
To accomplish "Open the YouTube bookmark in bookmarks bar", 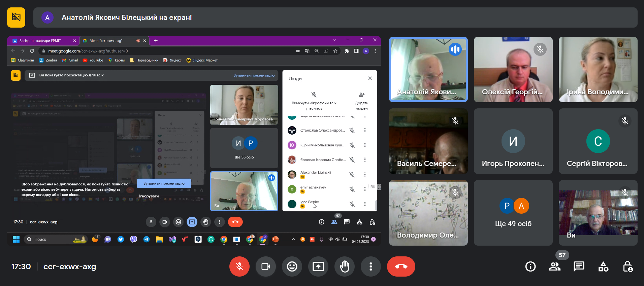I will pyautogui.click(x=93, y=60).
